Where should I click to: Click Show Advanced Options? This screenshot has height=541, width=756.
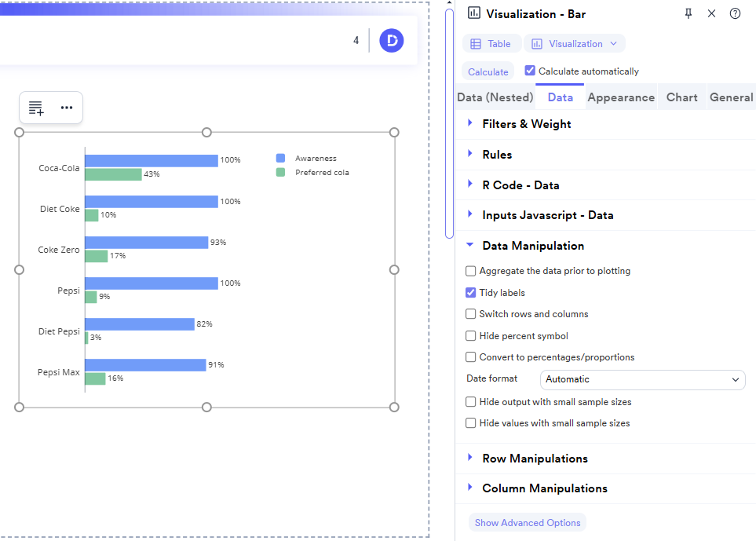[527, 522]
